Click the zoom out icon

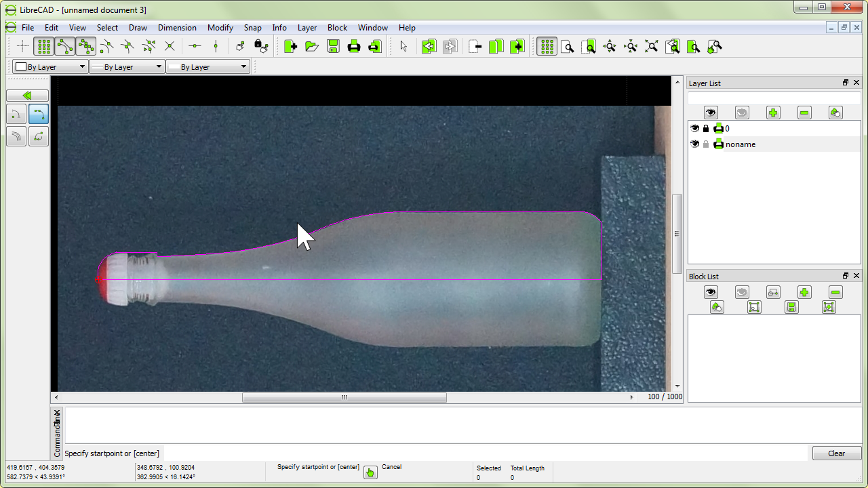610,46
